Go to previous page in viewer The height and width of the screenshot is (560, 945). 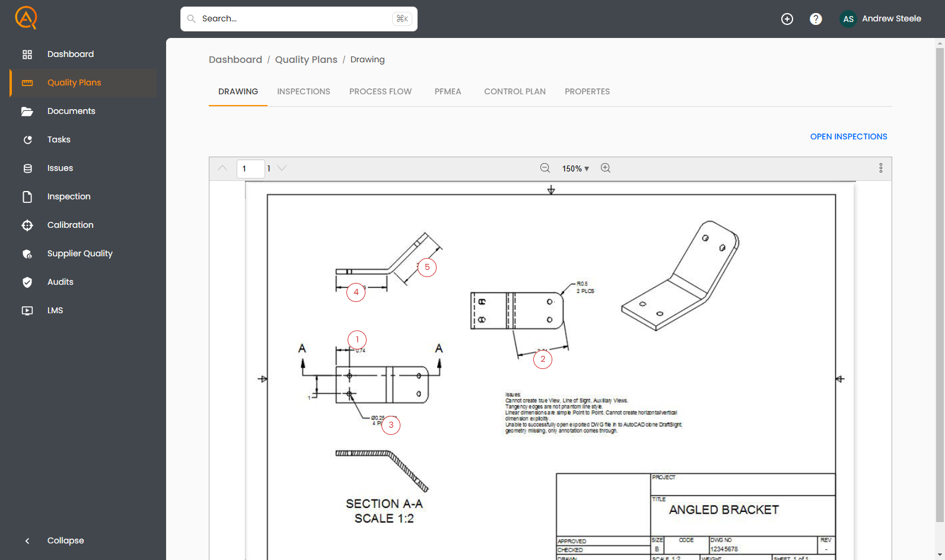click(x=222, y=168)
